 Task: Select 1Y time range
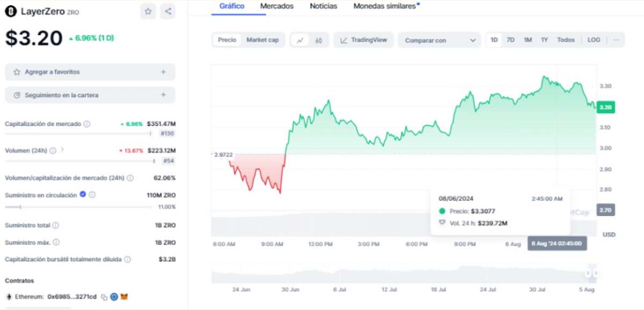click(x=544, y=40)
